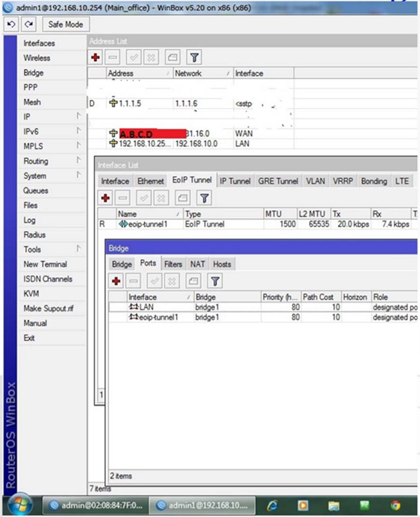Switch to Interface tab in Interface List
420x517 pixels.
(x=115, y=181)
